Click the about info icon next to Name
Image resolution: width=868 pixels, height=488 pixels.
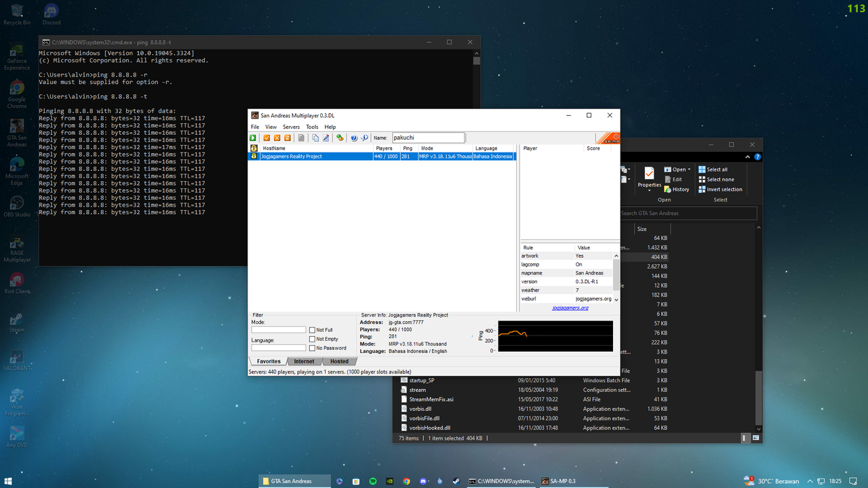coord(364,138)
